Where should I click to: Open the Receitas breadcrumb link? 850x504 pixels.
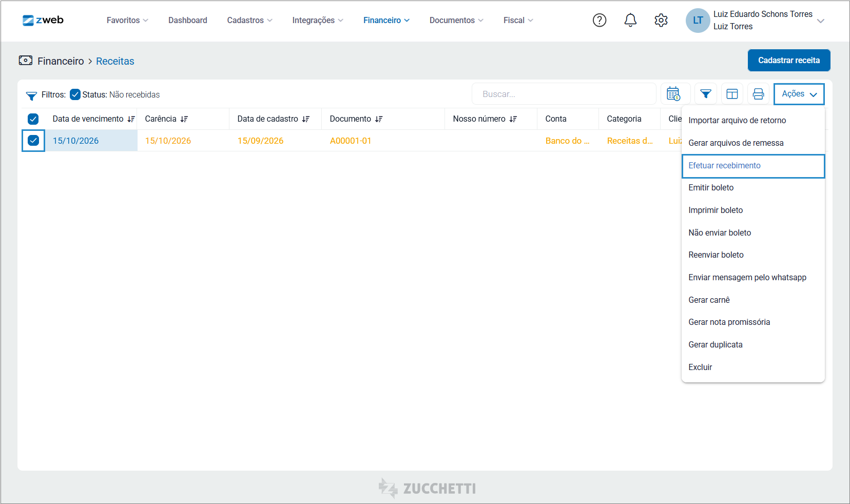[x=115, y=61]
